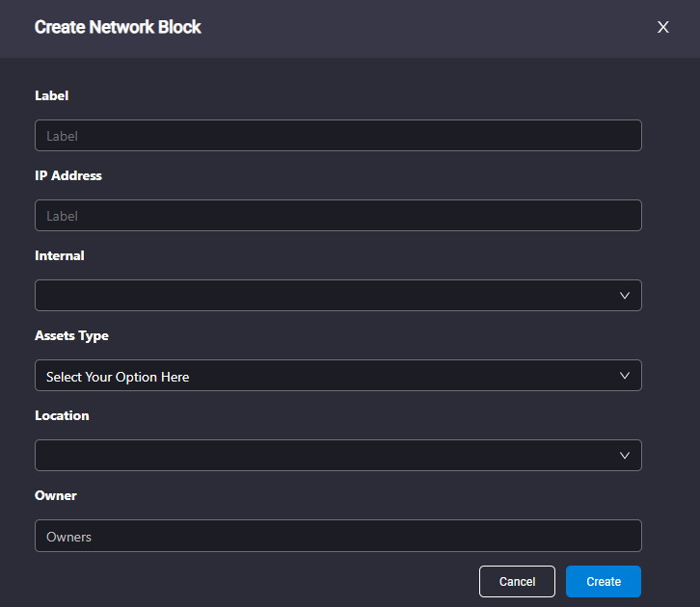Focus the IP Address input field
Screen dimensions: 700x607
click(x=338, y=216)
